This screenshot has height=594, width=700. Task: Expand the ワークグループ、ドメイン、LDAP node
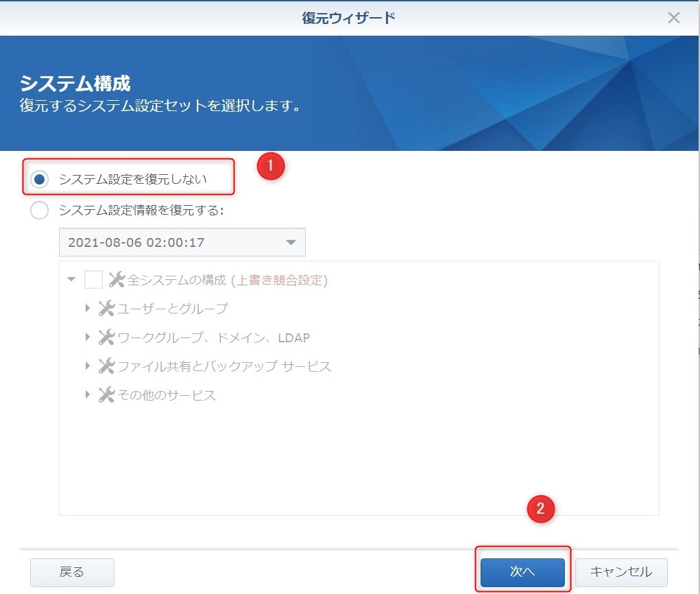[x=88, y=337]
